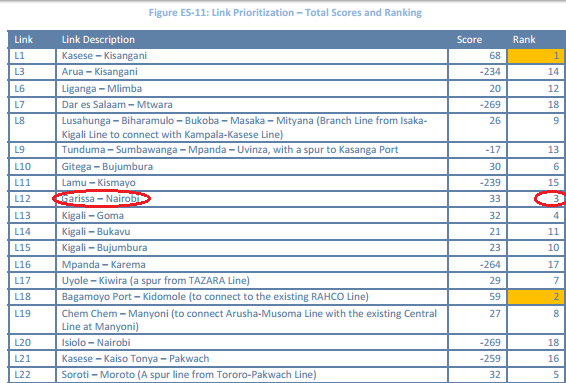Click the 'Score' column header
This screenshot has height=383, width=566.
469,40
